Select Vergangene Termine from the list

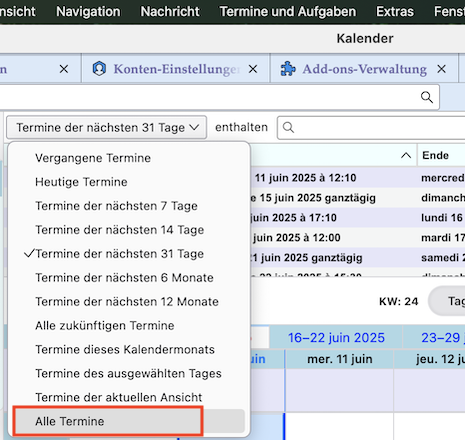tap(128, 158)
